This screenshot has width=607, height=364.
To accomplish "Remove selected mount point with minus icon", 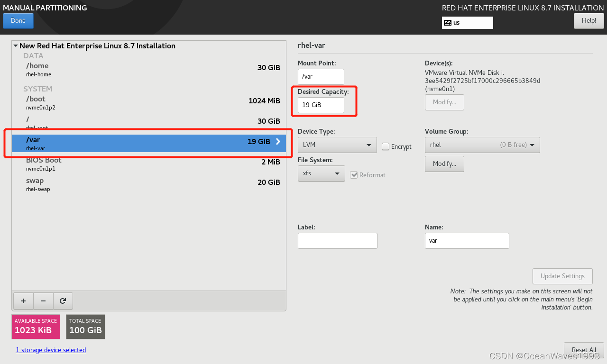I will 43,300.
